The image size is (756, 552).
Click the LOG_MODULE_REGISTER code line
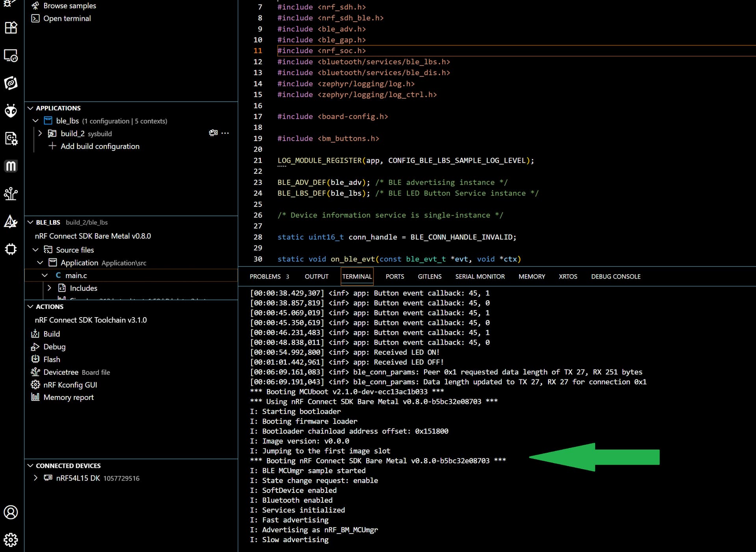[406, 160]
